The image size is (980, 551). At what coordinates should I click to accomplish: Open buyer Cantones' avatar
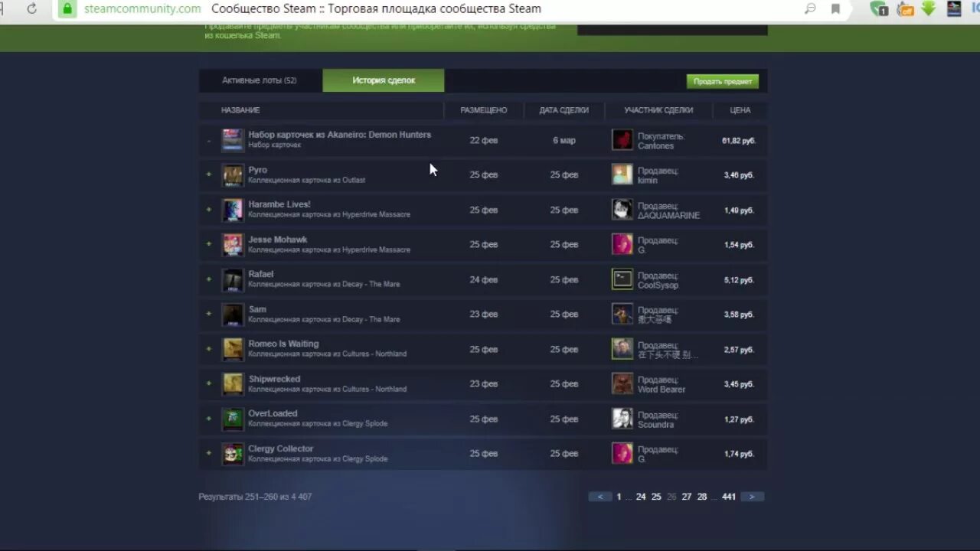622,140
